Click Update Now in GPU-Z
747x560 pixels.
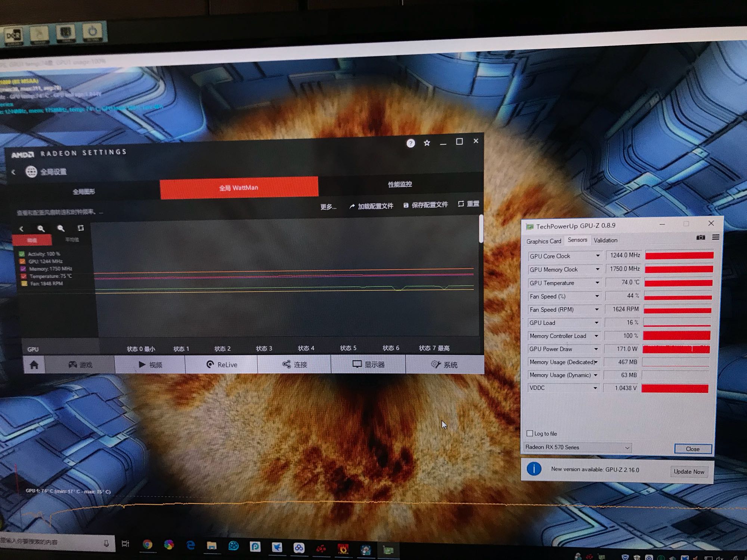pyautogui.click(x=689, y=472)
